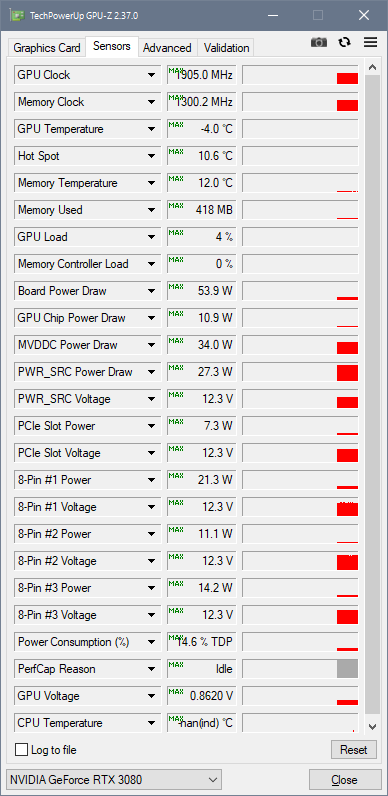
Task: Open the GPU Temperature sensor dropdown
Action: 151,129
